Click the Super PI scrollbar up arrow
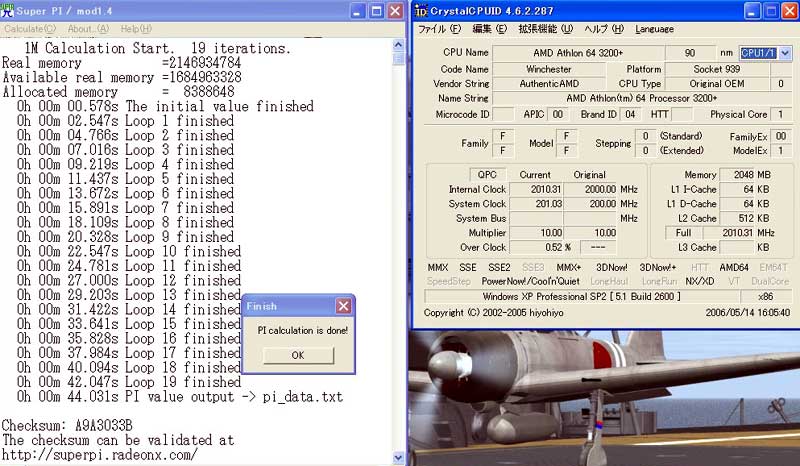The width and height of the screenshot is (800, 466). [398, 45]
